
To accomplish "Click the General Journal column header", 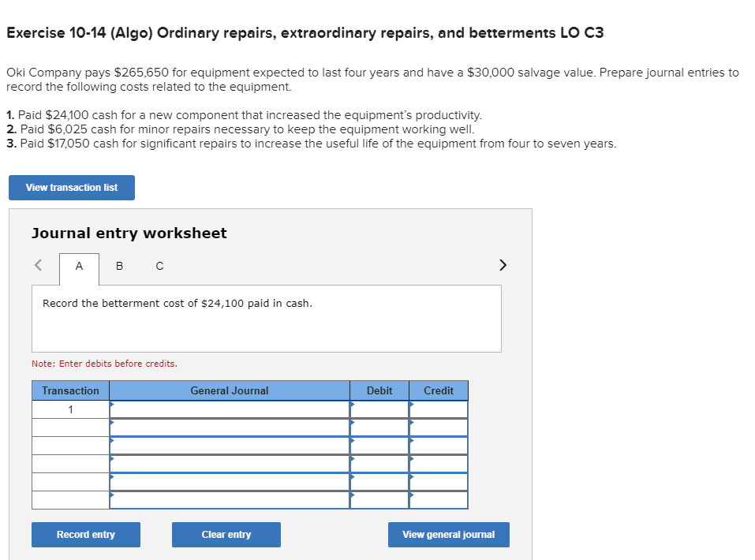I will click(229, 390).
